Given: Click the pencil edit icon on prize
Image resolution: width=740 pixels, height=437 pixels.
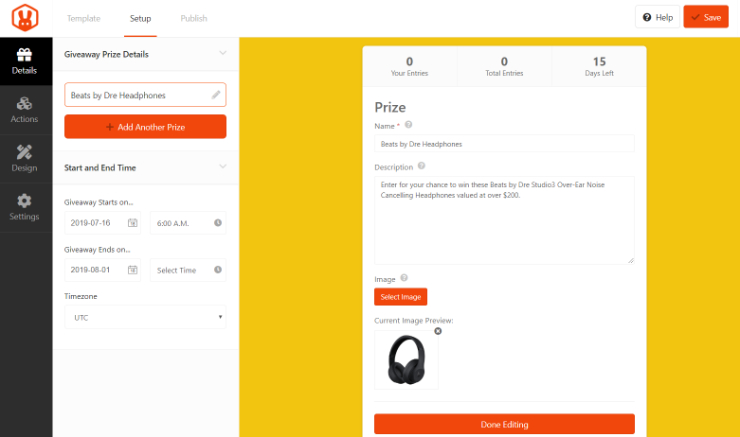Looking at the screenshot, I should click(216, 95).
